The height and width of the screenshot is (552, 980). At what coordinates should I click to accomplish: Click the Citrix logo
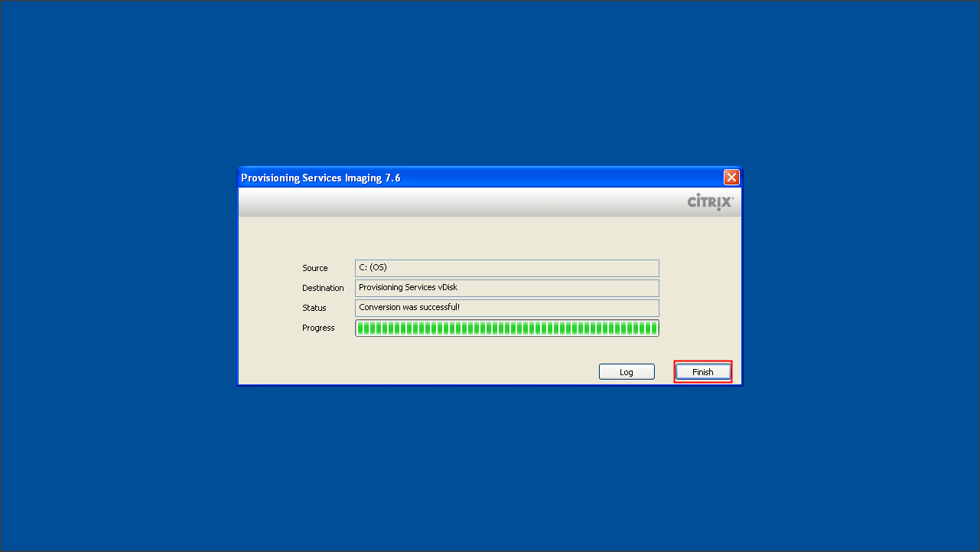pyautogui.click(x=710, y=202)
